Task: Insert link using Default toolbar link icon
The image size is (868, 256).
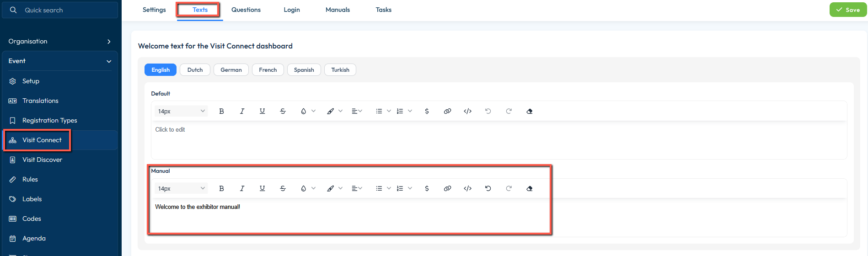Action: pyautogui.click(x=447, y=111)
